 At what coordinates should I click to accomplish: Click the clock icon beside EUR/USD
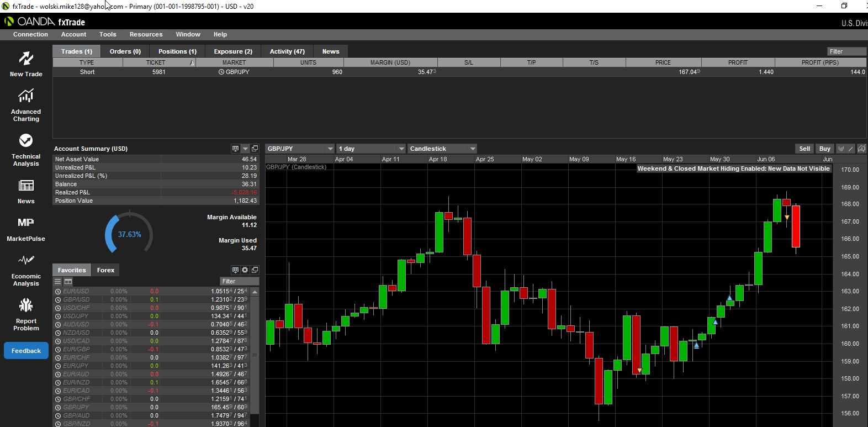point(58,291)
